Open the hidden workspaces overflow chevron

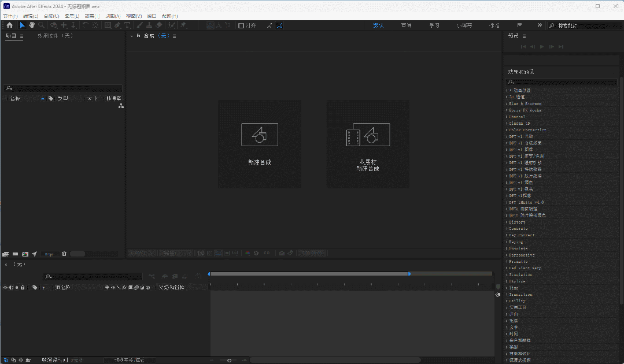pyautogui.click(x=540, y=25)
